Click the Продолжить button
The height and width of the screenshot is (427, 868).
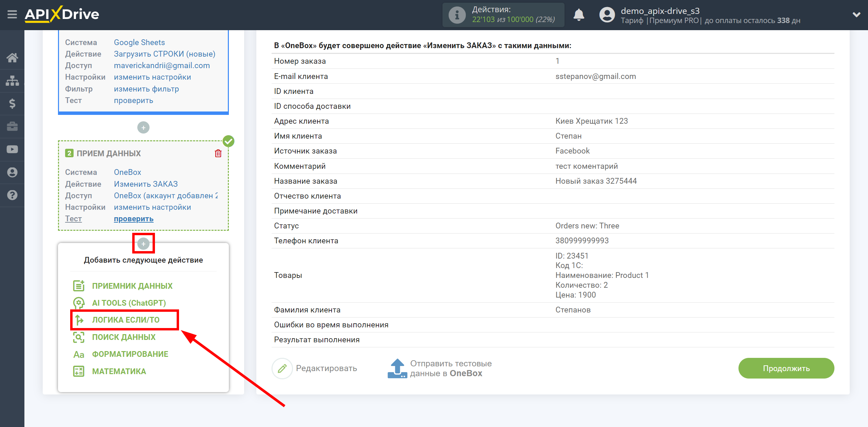786,368
